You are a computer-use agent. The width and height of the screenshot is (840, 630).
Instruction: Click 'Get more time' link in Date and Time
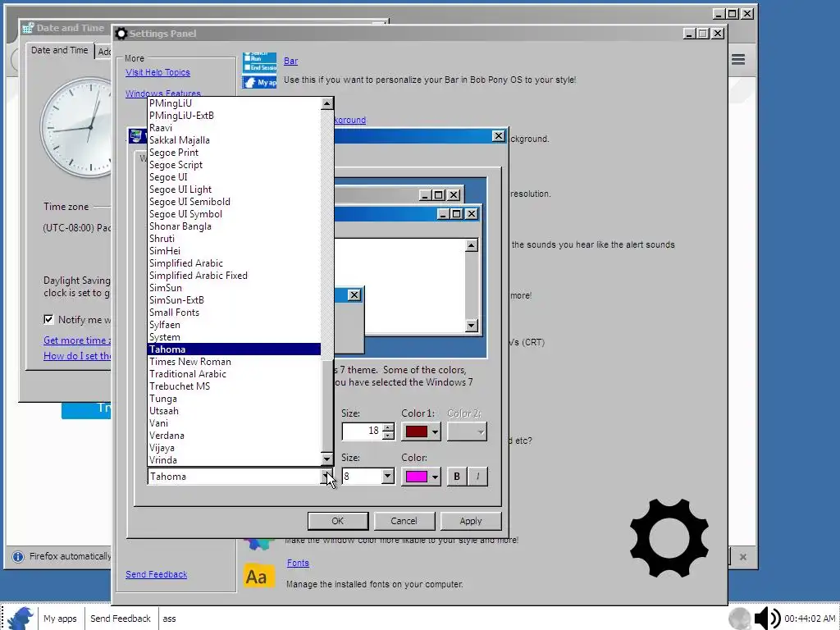click(77, 340)
